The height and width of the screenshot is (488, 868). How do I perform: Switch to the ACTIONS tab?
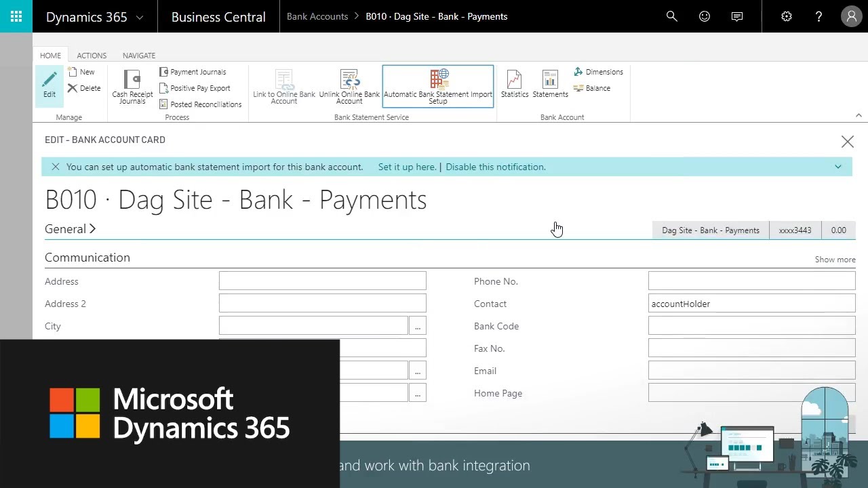(x=92, y=56)
